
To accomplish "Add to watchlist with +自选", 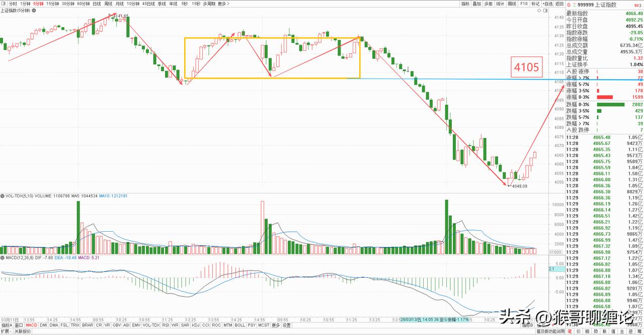I will (x=547, y=4).
